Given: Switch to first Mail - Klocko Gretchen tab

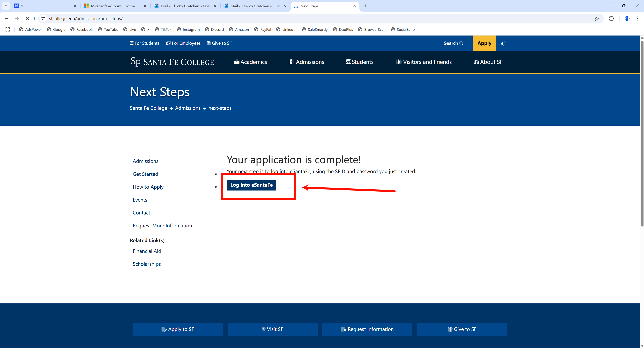Looking at the screenshot, I should (185, 6).
